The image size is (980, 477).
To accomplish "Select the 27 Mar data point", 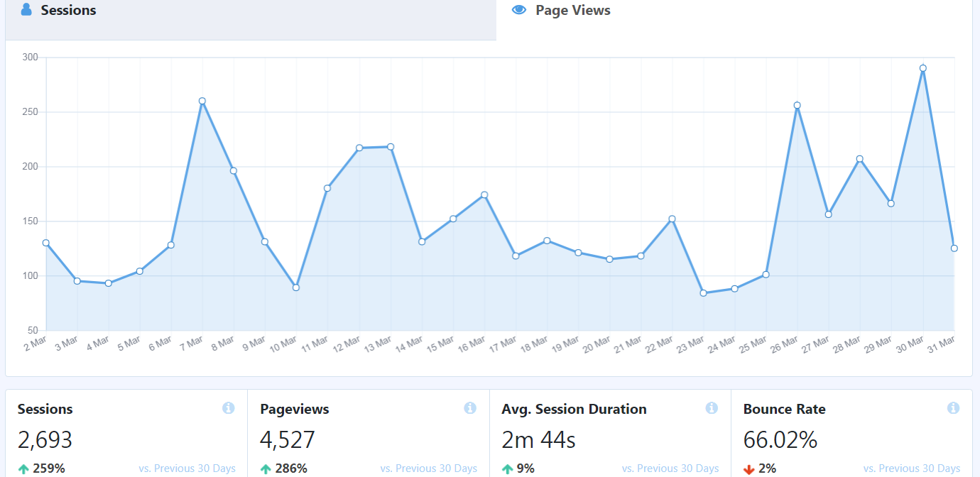I will click(829, 214).
